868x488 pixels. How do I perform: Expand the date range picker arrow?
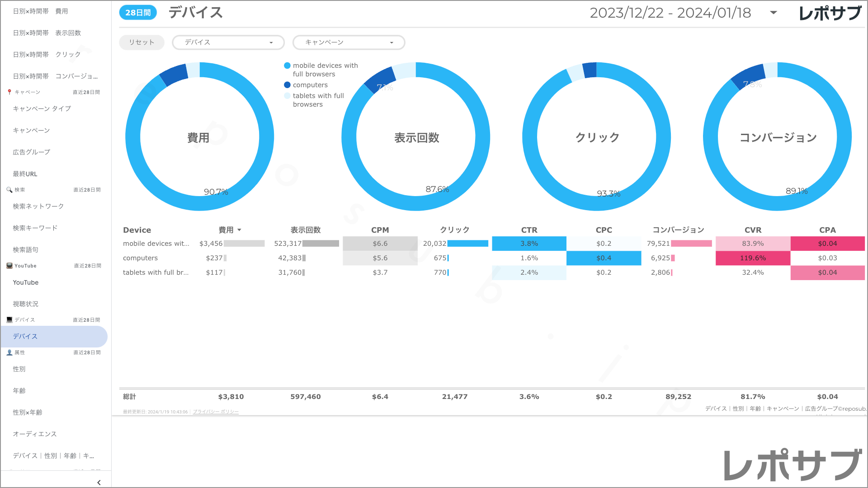tap(774, 13)
